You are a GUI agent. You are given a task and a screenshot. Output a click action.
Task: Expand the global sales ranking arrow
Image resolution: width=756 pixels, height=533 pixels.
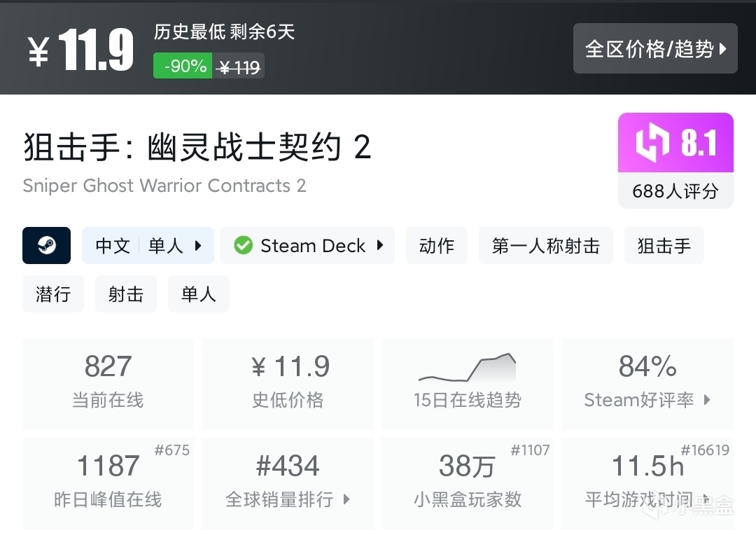(346, 499)
